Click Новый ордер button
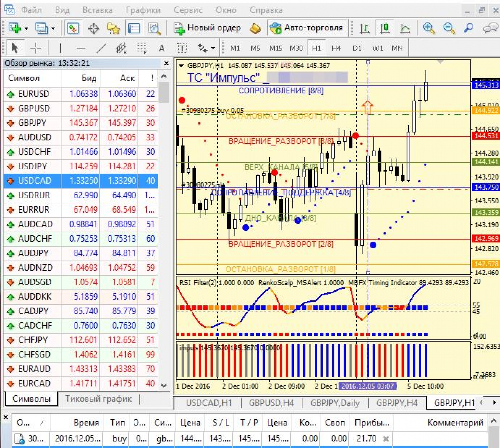 [x=207, y=28]
